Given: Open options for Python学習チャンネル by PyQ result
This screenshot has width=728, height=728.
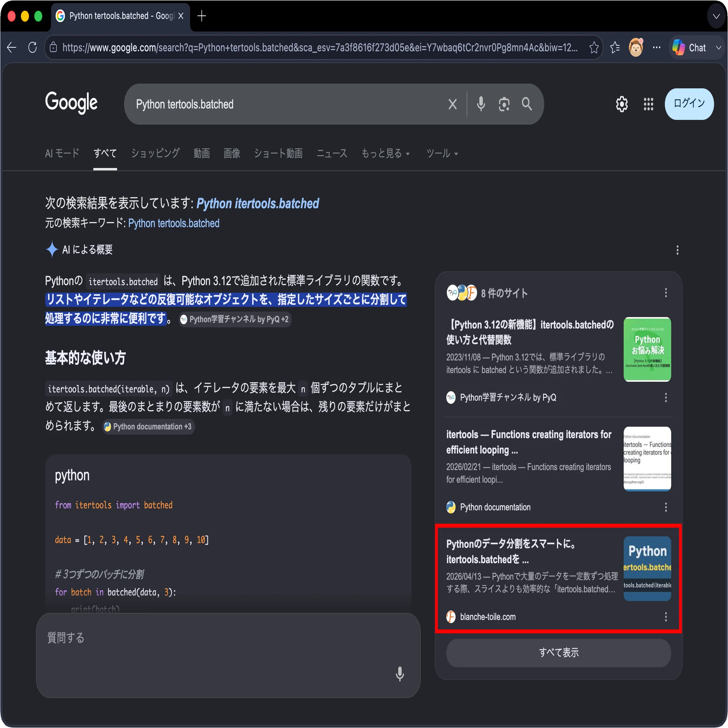Looking at the screenshot, I should (666, 398).
